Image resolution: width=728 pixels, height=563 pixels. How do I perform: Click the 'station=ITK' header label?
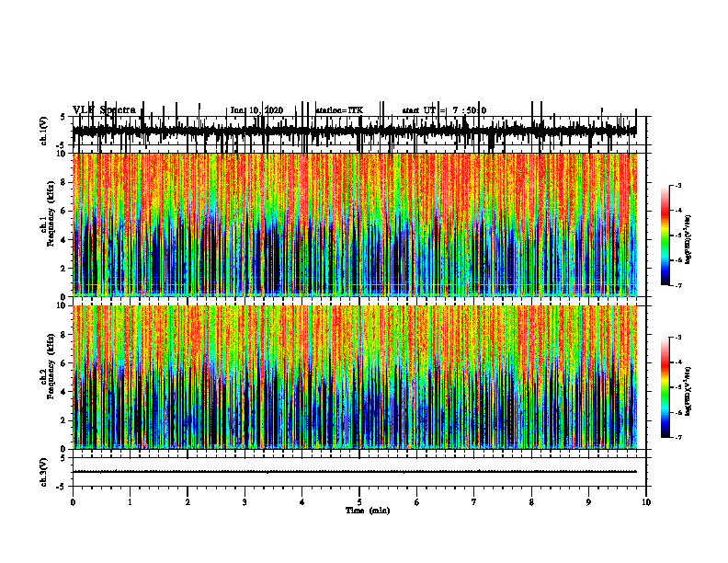[x=339, y=110]
